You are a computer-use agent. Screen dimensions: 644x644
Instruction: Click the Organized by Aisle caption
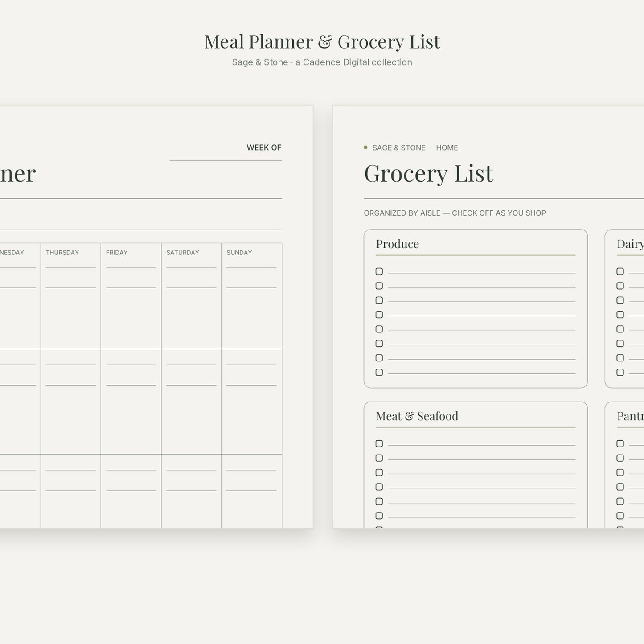click(x=455, y=213)
